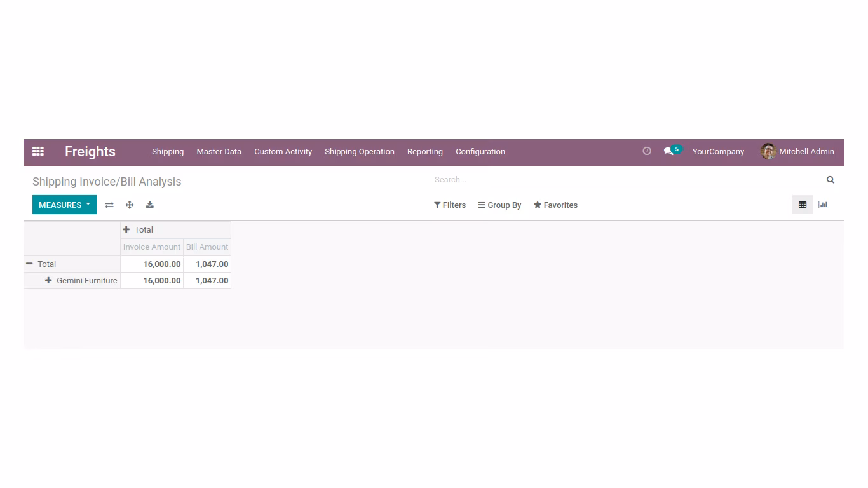Open the Custom Activity menu
Image resolution: width=868 pixels, height=488 pixels.
[283, 152]
